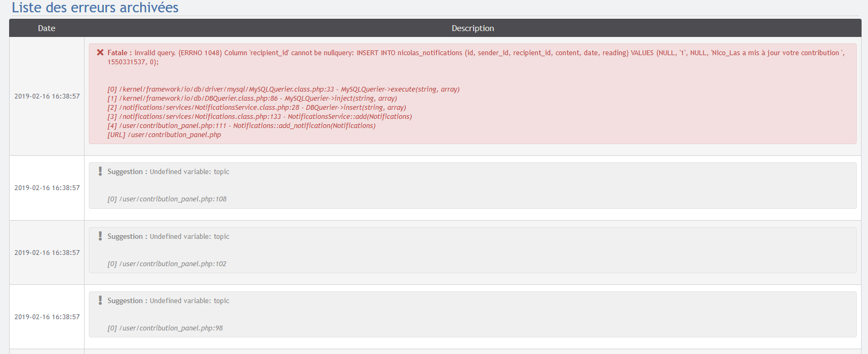Viewport: 868px width, 354px height.
Task: Select stack trace line [0] MySQLQuerier->execute
Action: coord(283,89)
